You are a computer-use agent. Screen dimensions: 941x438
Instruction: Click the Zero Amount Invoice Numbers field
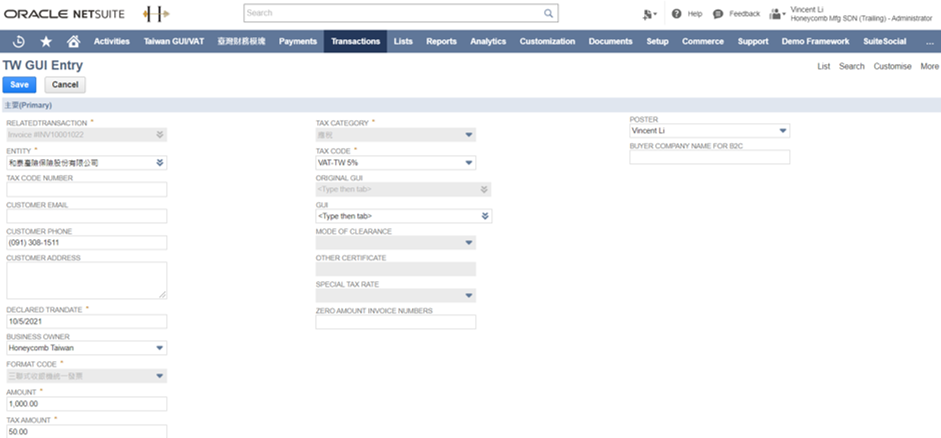tap(395, 322)
